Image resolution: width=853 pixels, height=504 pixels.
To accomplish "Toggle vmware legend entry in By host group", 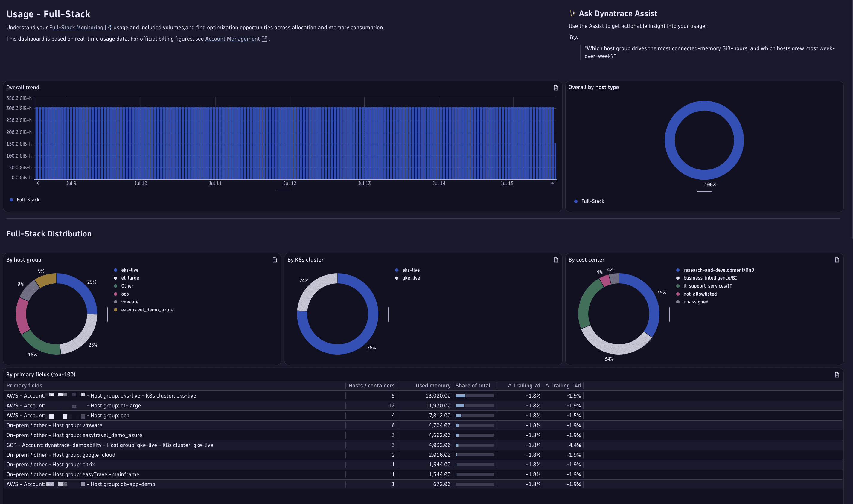I will pyautogui.click(x=127, y=302).
